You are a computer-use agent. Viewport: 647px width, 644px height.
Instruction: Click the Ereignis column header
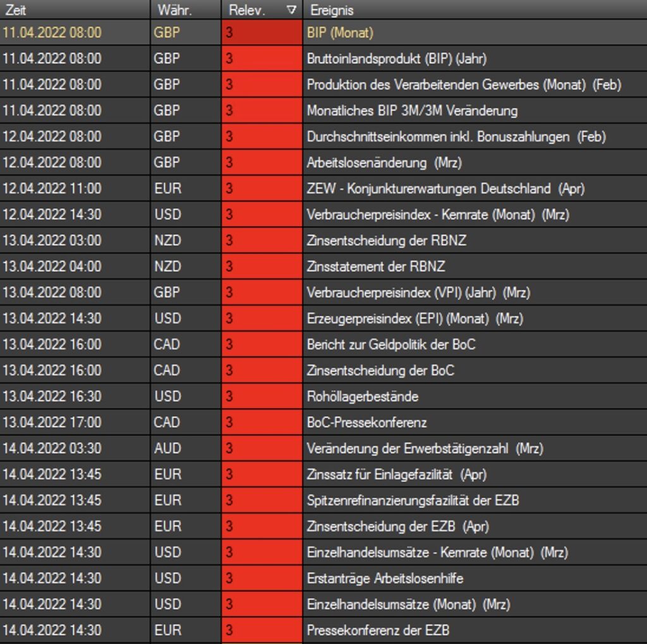474,10
